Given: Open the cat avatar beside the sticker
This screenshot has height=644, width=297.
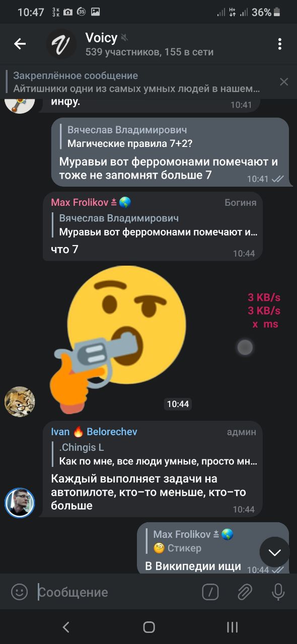Looking at the screenshot, I should click(20, 401).
